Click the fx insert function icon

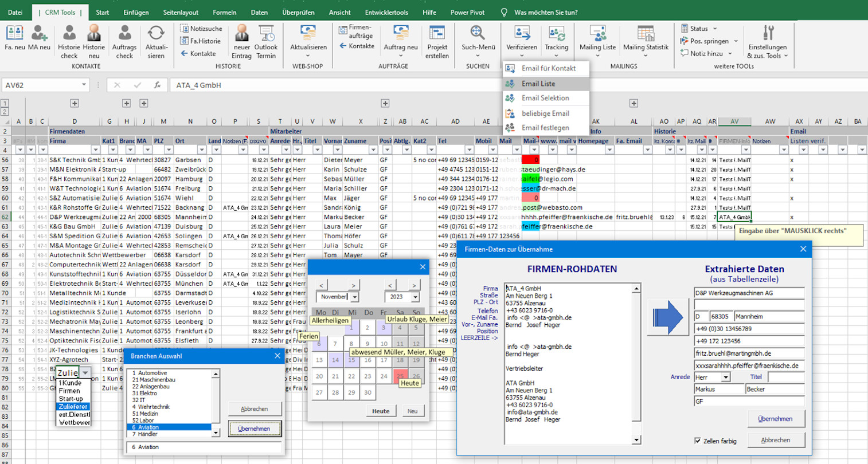coord(157,85)
